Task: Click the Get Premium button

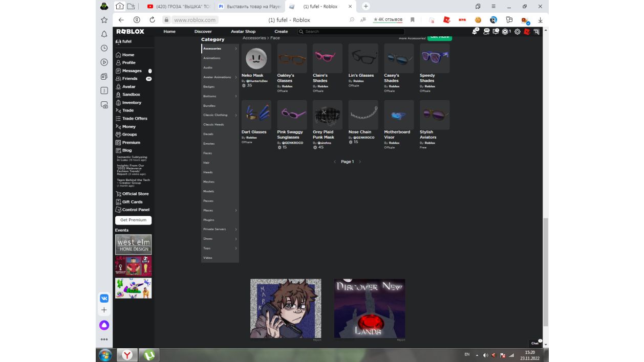Action: [x=133, y=220]
